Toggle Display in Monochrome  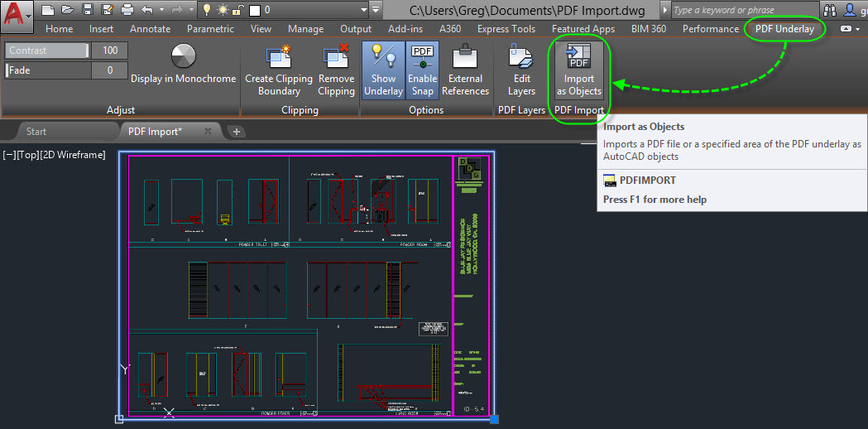tap(183, 65)
